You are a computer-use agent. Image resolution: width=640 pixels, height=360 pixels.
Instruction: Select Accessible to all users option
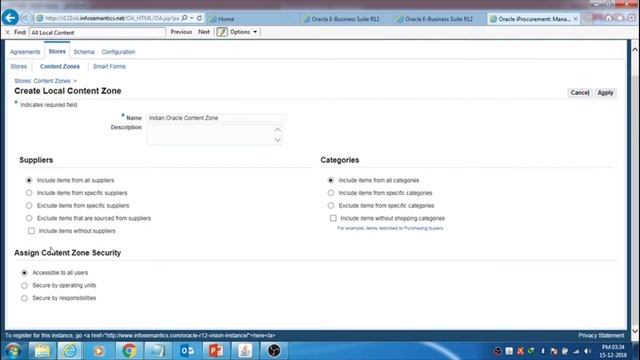pyautogui.click(x=24, y=273)
